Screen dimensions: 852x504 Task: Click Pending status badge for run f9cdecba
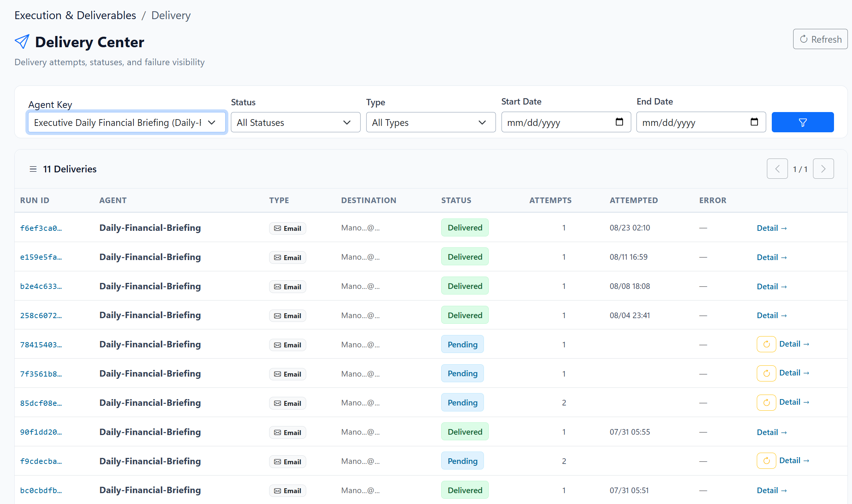(x=463, y=461)
